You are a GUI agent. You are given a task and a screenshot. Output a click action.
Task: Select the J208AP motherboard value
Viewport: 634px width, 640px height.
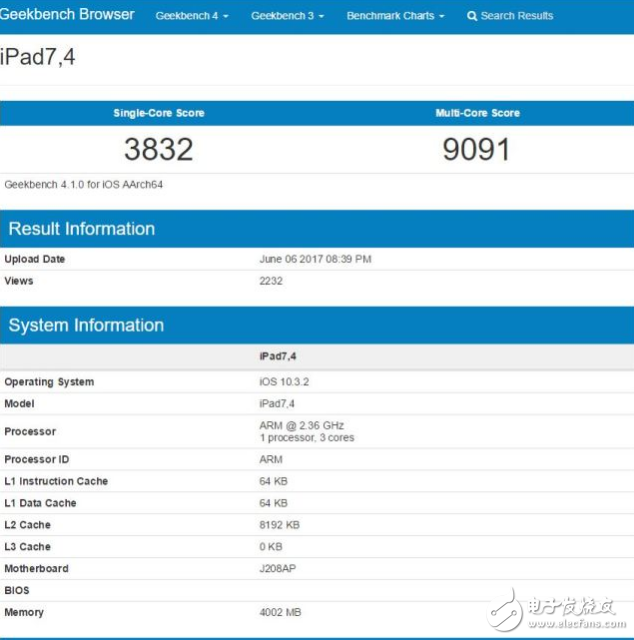278,569
